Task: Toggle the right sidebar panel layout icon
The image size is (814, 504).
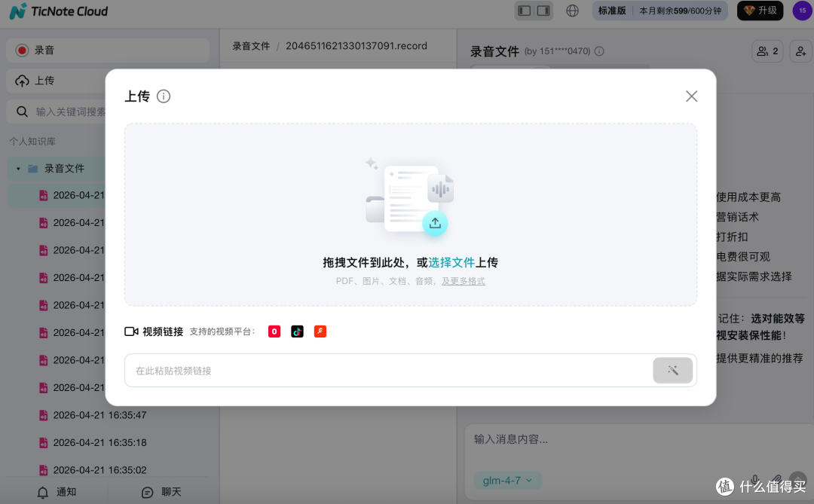Action: point(543,11)
